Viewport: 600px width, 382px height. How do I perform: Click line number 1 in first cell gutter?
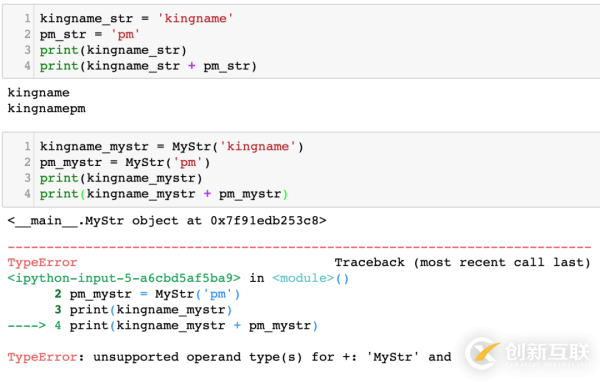tap(28, 18)
